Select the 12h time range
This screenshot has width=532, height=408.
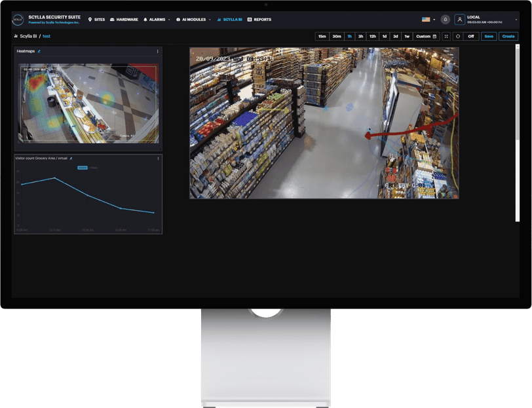[x=373, y=36]
